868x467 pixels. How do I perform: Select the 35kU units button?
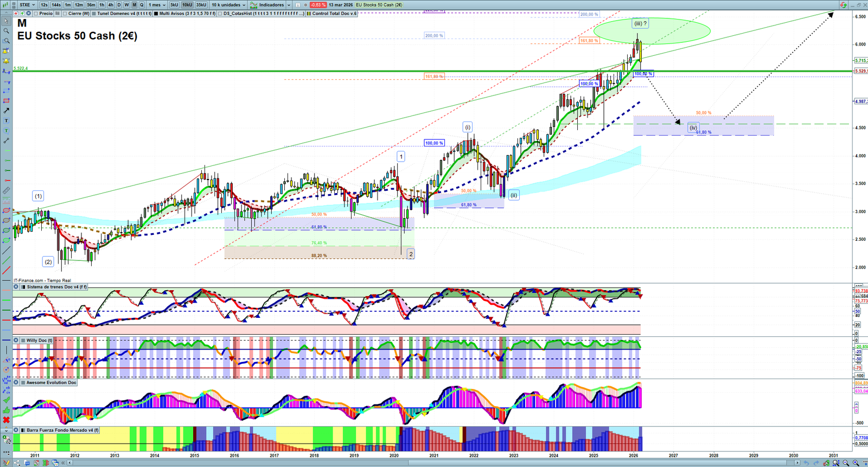click(x=201, y=5)
